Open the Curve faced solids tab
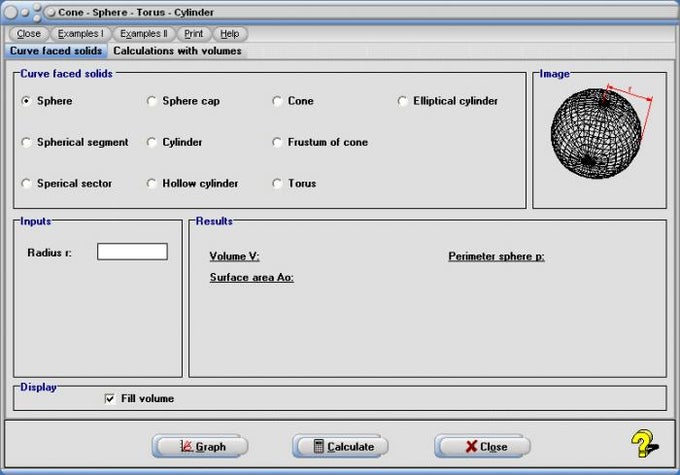 pos(56,51)
